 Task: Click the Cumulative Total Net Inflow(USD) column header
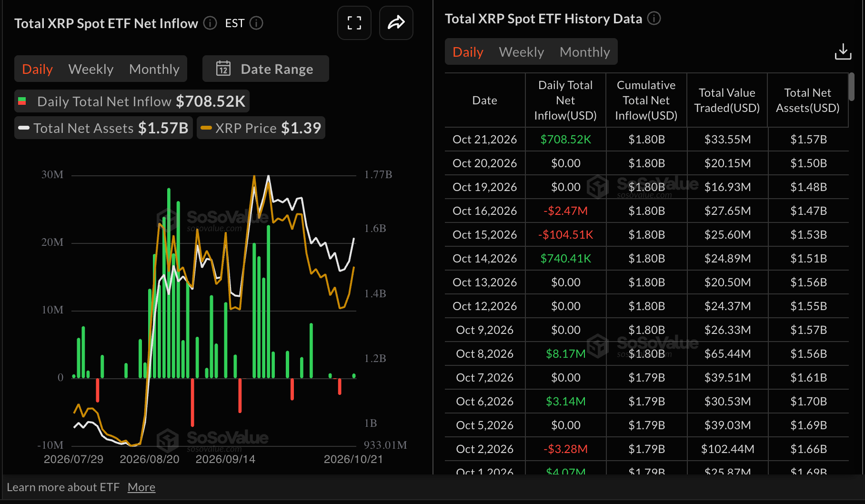[x=646, y=100]
